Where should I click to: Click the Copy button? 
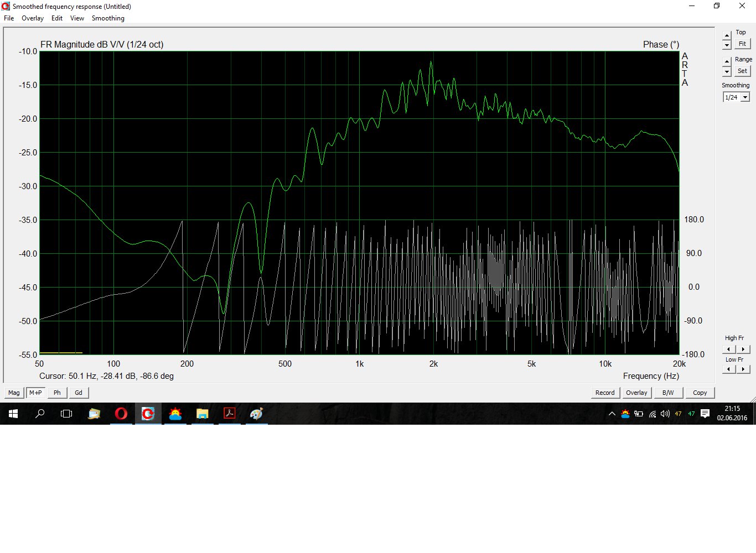[x=700, y=393]
